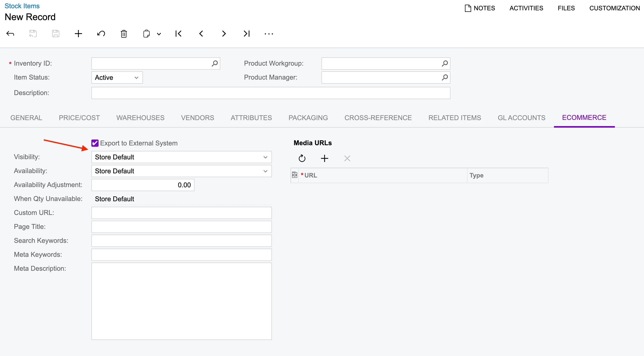Click the back arrow toolbar icon
This screenshot has width=644, height=356.
[x=10, y=34]
